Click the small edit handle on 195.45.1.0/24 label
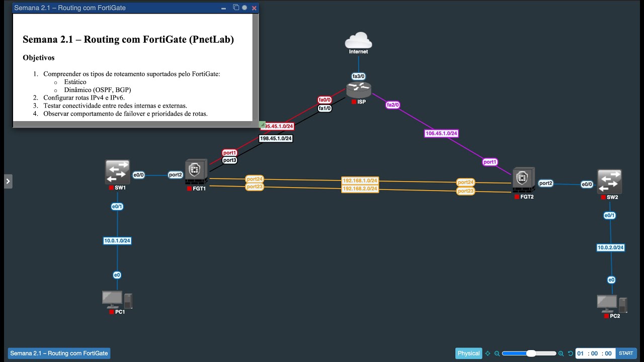Image resolution: width=644 pixels, height=362 pixels. (262, 124)
